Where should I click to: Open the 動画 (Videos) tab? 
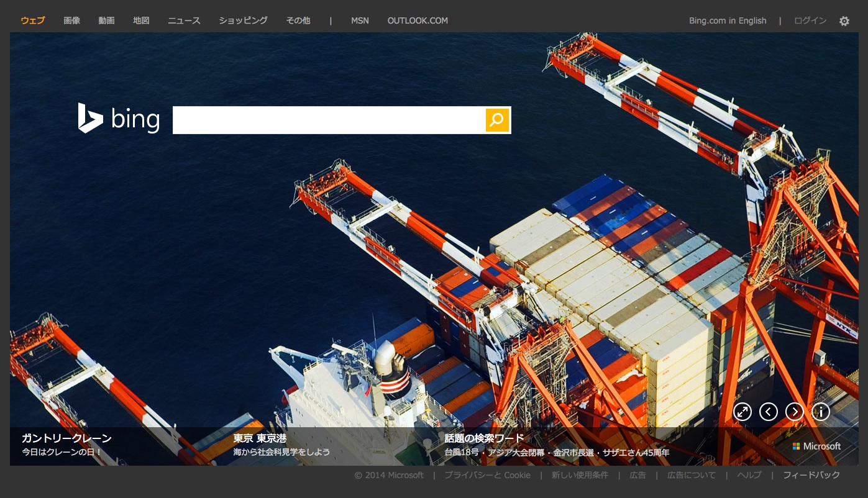(x=106, y=20)
